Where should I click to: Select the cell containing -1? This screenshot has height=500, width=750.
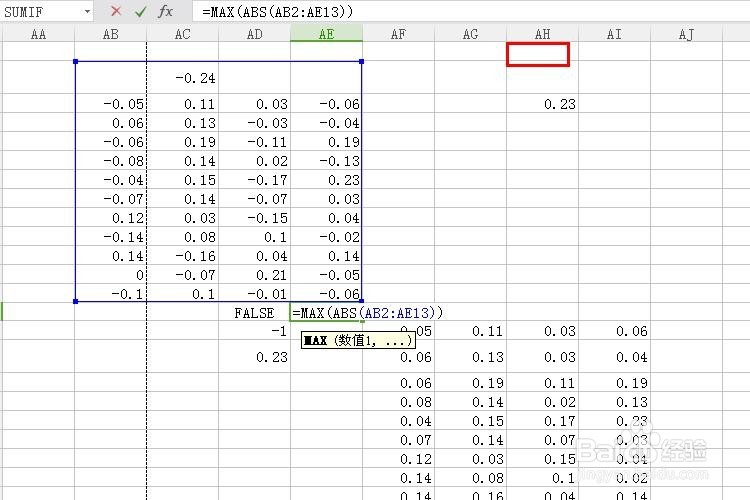pos(254,331)
